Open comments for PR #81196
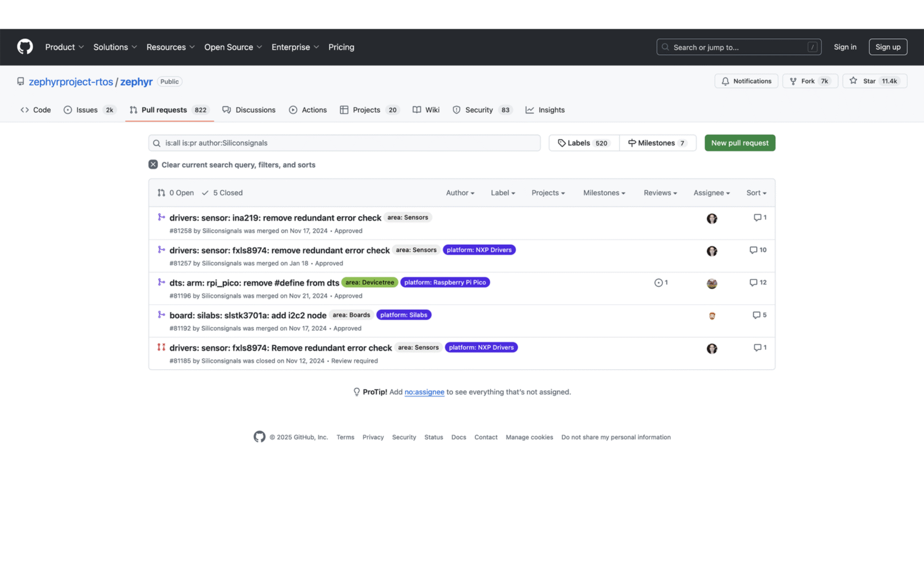Image resolution: width=924 pixels, height=578 pixels. [x=758, y=282]
